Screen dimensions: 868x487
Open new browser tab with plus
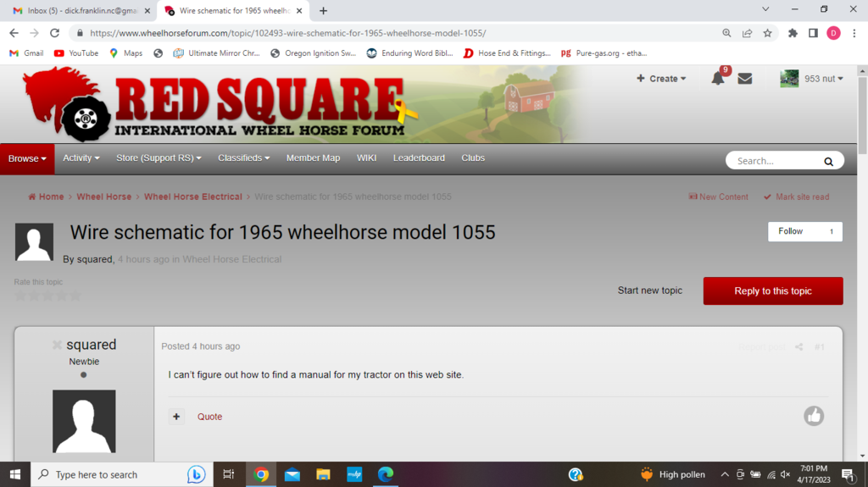(323, 10)
